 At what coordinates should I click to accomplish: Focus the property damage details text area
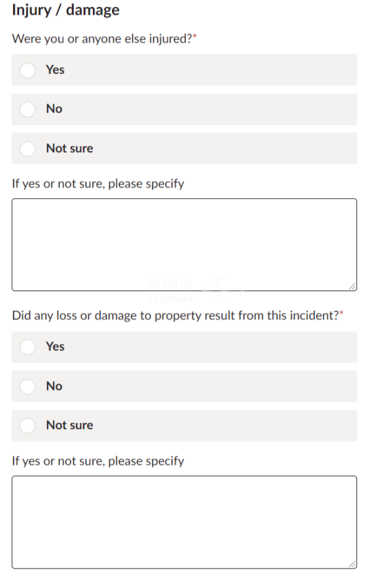click(x=184, y=522)
